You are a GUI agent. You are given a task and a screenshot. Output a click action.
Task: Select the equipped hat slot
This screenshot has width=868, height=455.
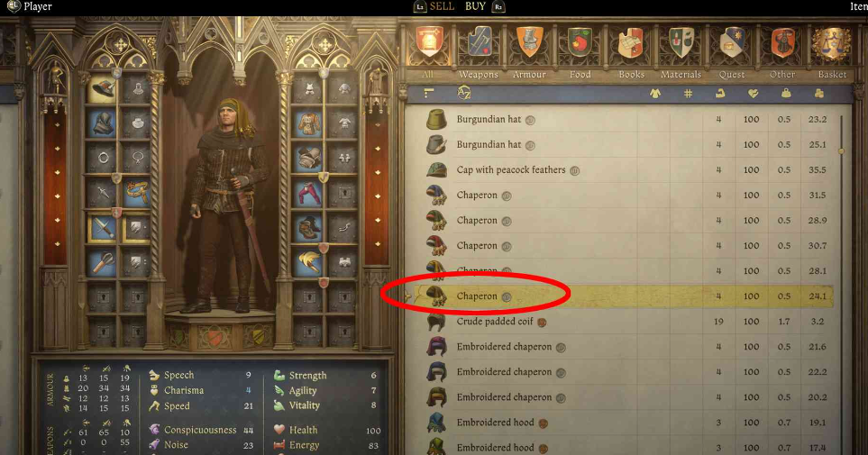103,88
